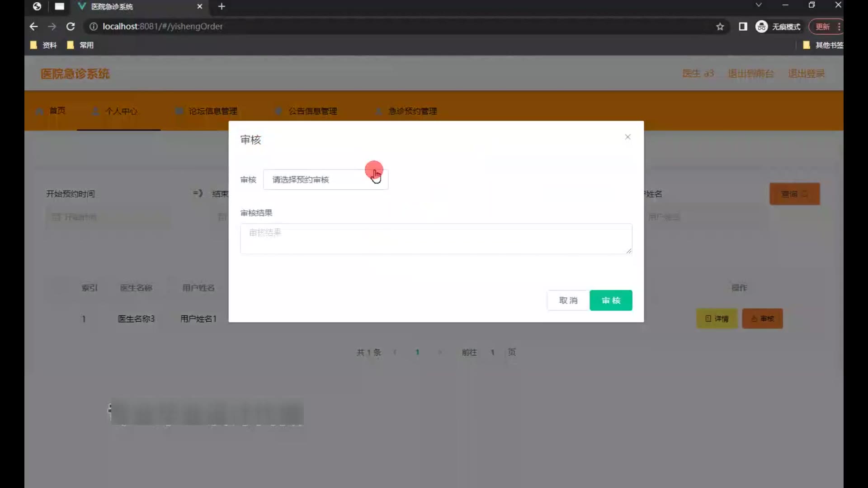The width and height of the screenshot is (868, 488).
Task: Bookmark page with the star icon
Action: click(x=720, y=27)
